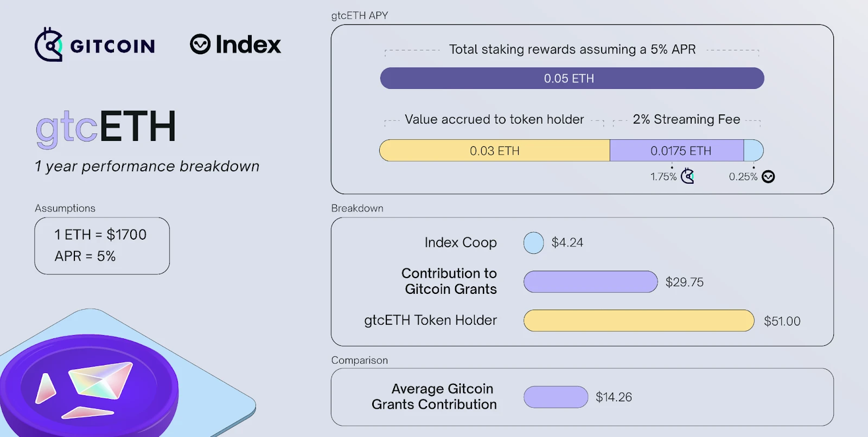Click the light blue streaming fee end segment
868x437 pixels.
click(x=754, y=151)
